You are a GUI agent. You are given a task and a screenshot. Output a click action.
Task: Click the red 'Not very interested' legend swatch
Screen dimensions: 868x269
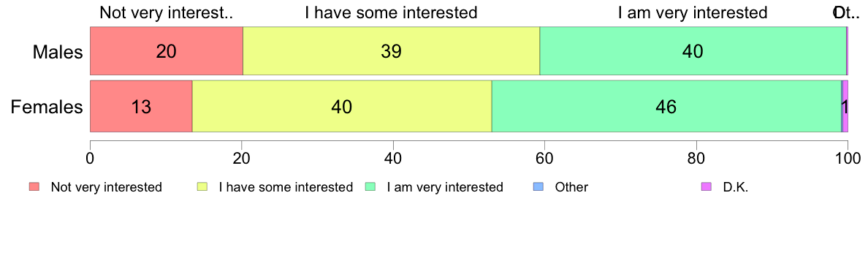[34, 187]
